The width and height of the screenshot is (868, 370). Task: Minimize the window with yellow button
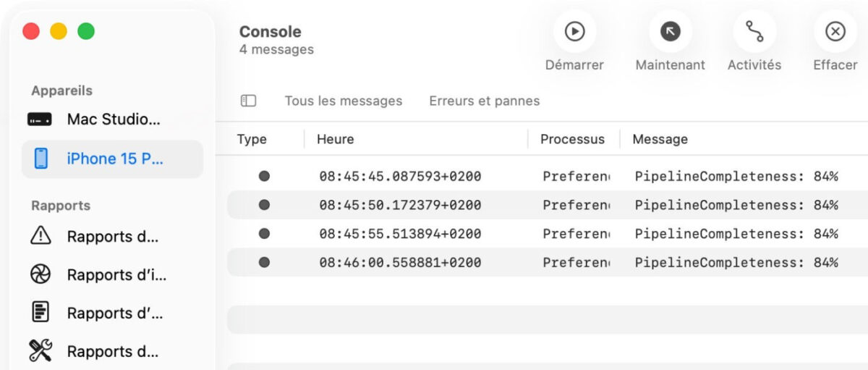click(59, 31)
